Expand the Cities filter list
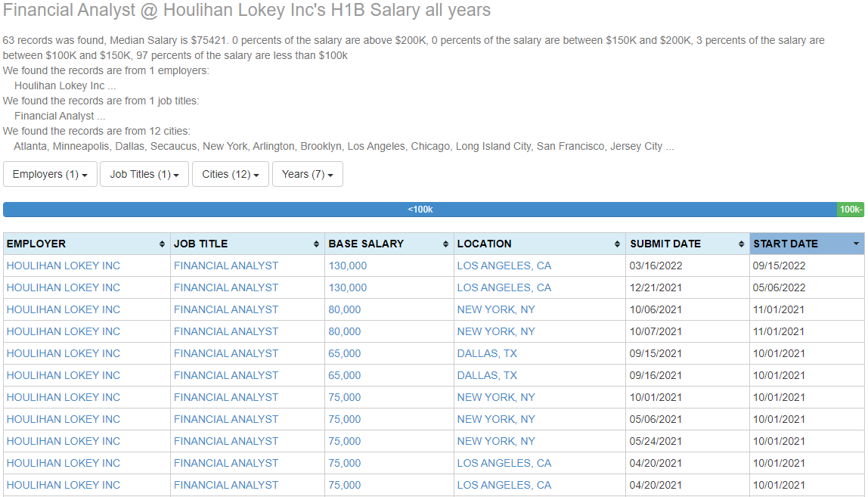The height and width of the screenshot is (497, 868). click(x=230, y=174)
